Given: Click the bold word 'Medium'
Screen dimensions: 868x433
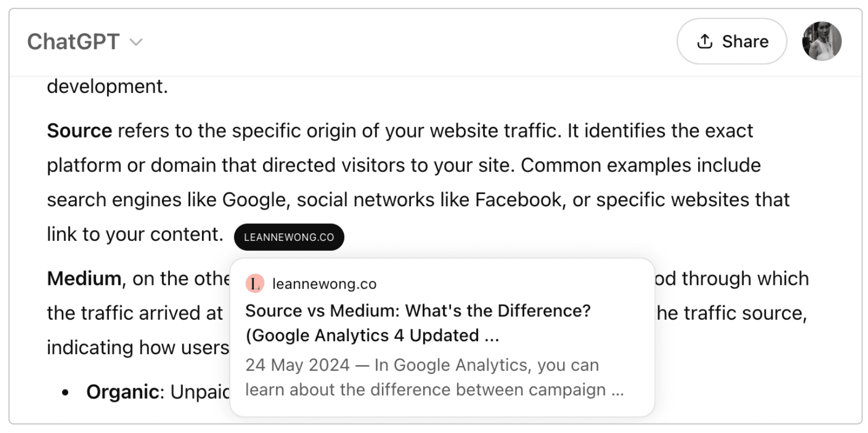Looking at the screenshot, I should click(x=84, y=279).
